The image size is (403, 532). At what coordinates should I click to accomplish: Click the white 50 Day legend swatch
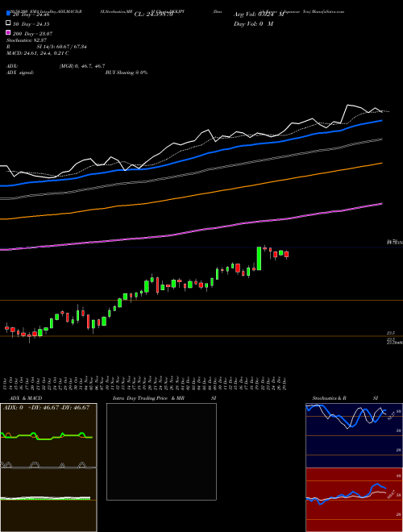[8, 23]
